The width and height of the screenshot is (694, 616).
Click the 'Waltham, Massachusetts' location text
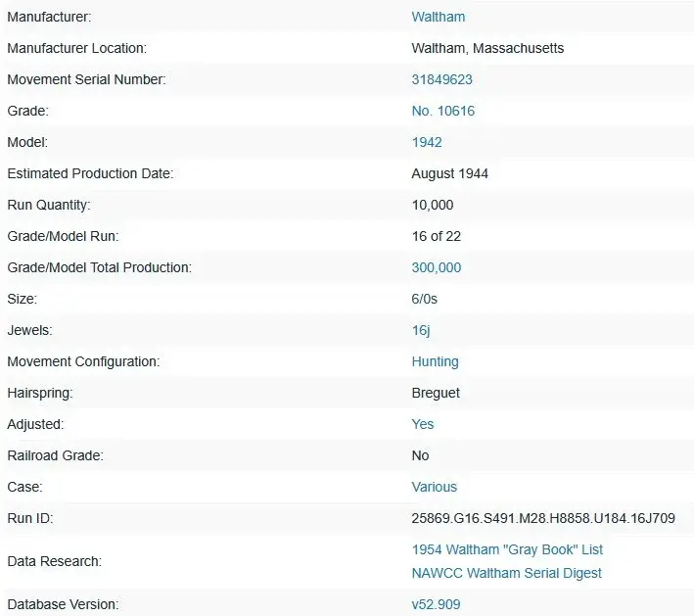pos(487,48)
